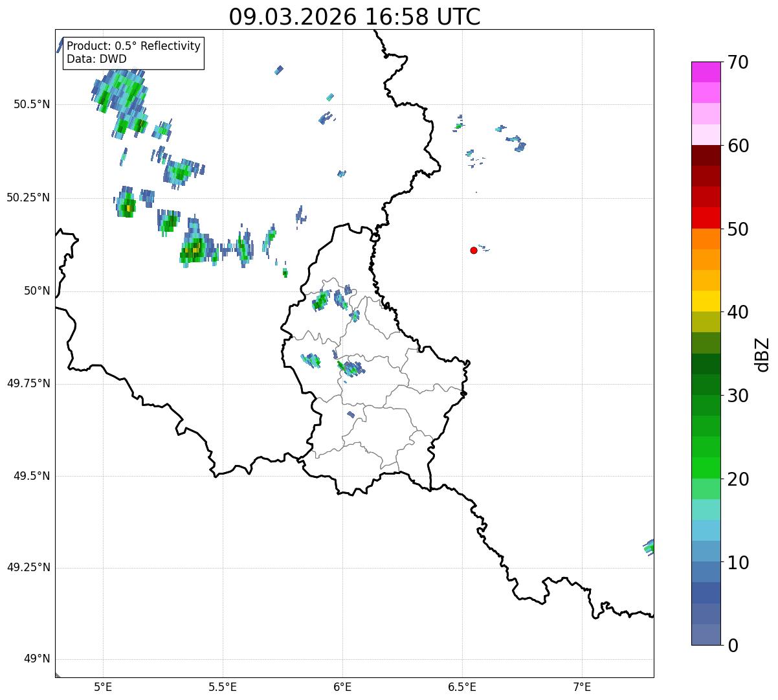Click the radar echo at the east map edge
The height and width of the screenshot is (700, 778).
point(649,547)
